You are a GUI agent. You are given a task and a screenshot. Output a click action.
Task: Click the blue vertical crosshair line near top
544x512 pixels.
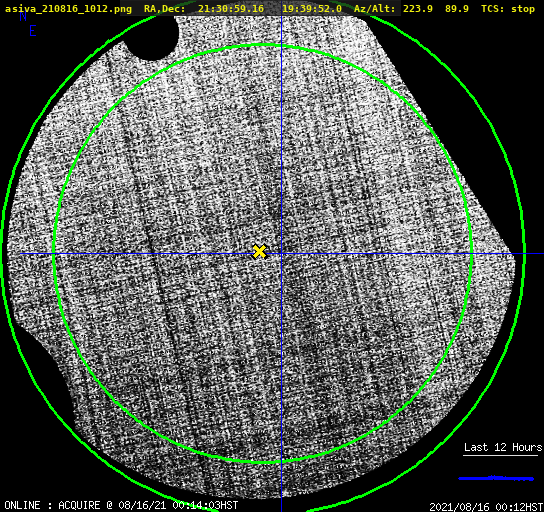click(x=281, y=31)
